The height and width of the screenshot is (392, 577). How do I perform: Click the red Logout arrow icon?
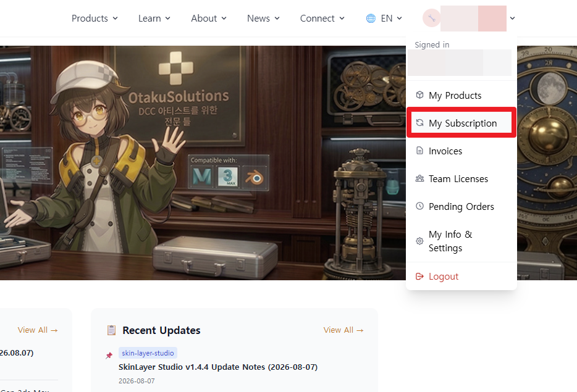click(419, 276)
